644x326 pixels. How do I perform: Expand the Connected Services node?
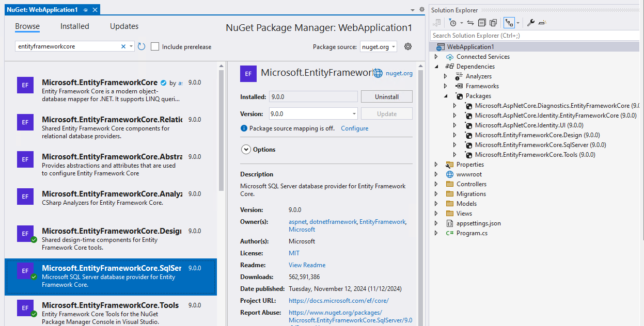point(436,57)
